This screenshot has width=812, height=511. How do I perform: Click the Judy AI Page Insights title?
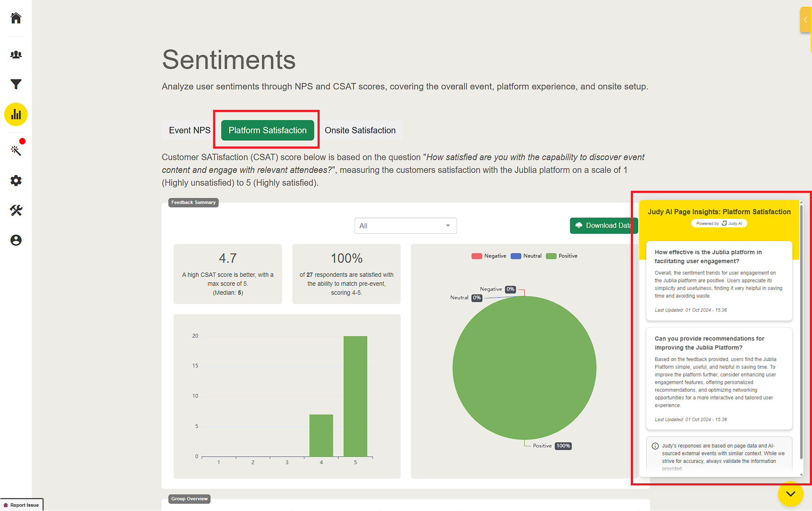coord(719,212)
